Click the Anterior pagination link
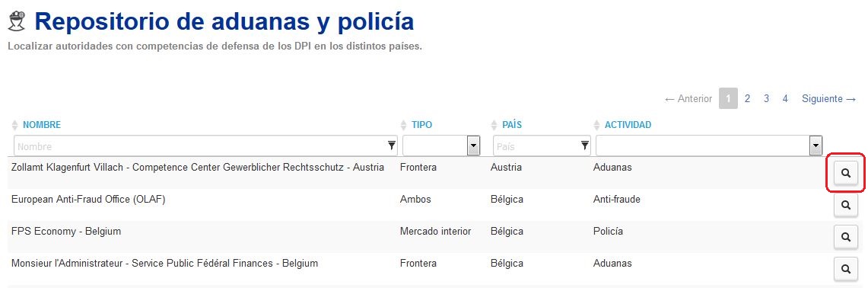The image size is (868, 288). point(688,99)
